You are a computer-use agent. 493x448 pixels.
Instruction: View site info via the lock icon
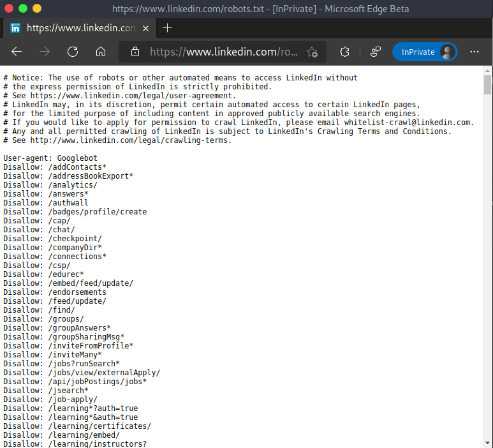tap(135, 52)
